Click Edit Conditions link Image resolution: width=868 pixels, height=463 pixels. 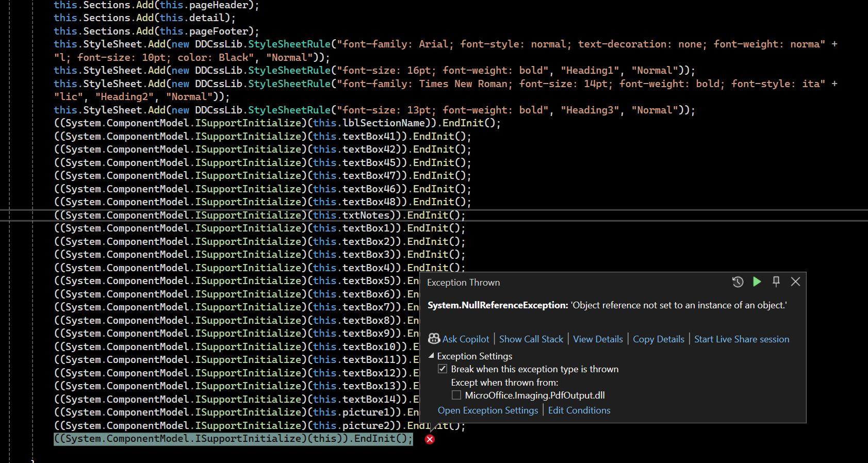tap(579, 410)
